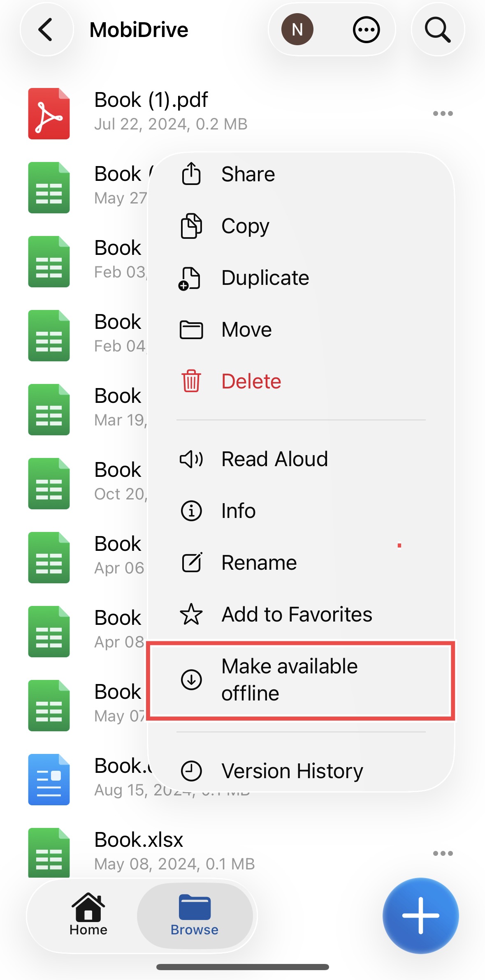
Task: Switch to the Home tab
Action: pyautogui.click(x=88, y=915)
